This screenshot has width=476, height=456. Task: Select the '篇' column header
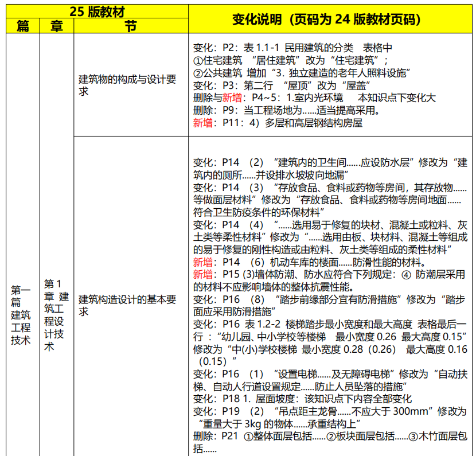coord(23,26)
